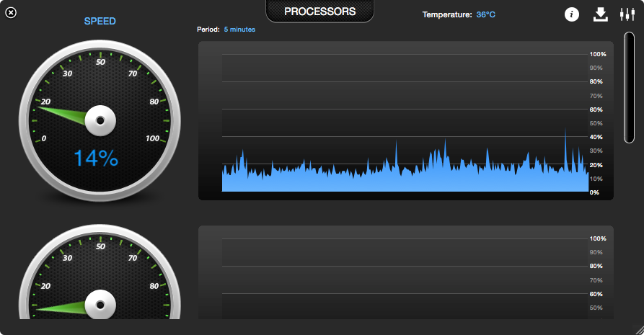Click the download/export icon
The width and height of the screenshot is (644, 335).
pyautogui.click(x=601, y=14)
